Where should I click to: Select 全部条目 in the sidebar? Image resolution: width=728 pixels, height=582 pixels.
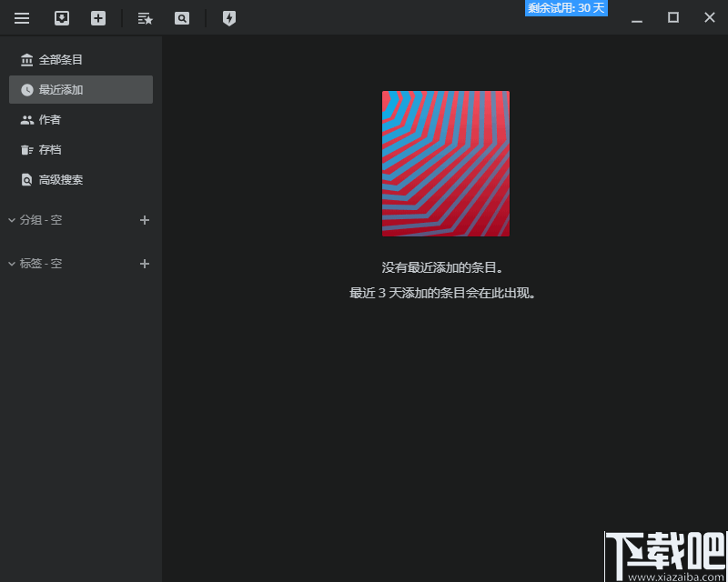81,59
